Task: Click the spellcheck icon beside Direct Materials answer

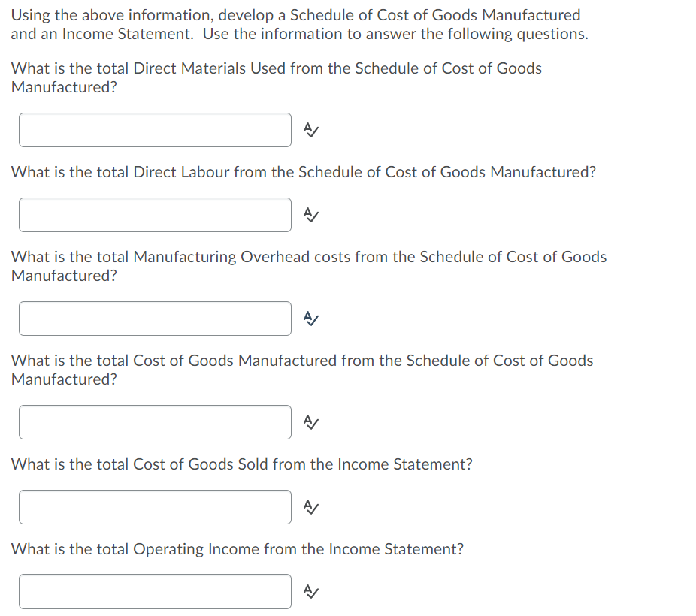Action: click(310, 130)
